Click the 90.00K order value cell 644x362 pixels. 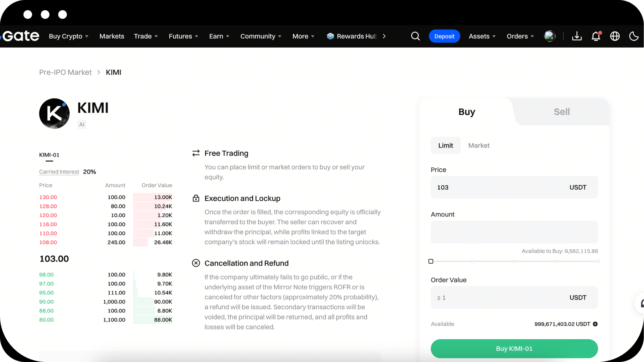(163, 302)
